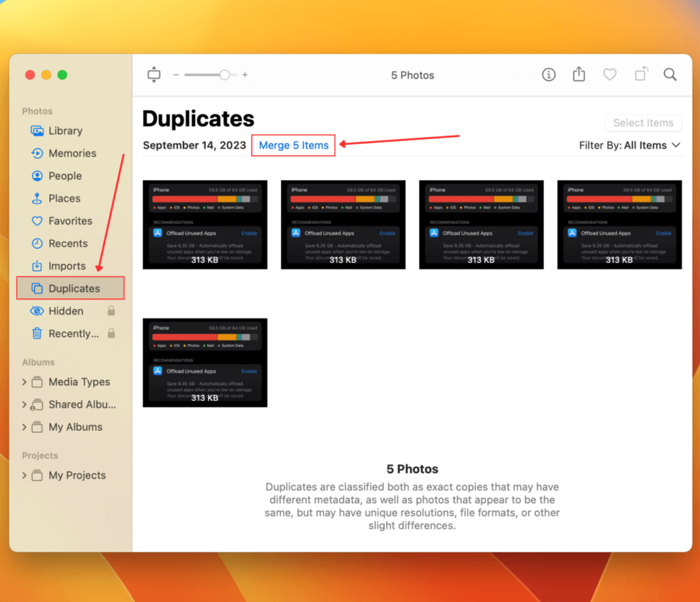Image resolution: width=700 pixels, height=602 pixels.
Task: Expand the My Albums list
Action: (x=24, y=426)
